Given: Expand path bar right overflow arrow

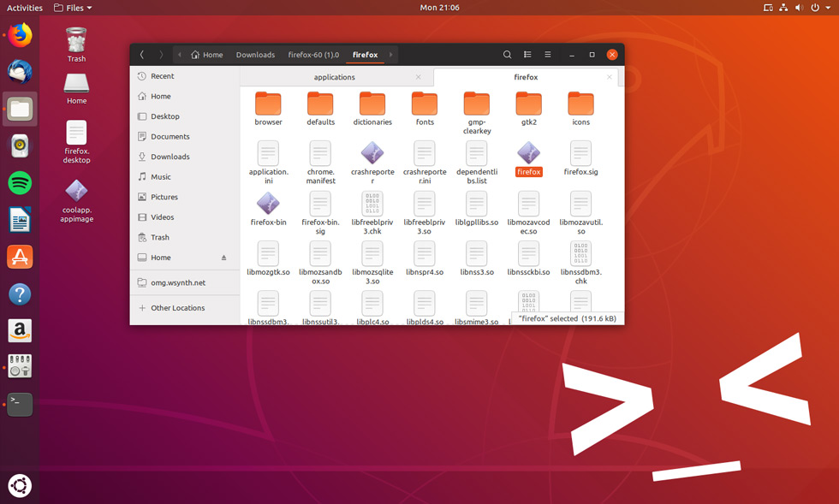Looking at the screenshot, I should (390, 55).
